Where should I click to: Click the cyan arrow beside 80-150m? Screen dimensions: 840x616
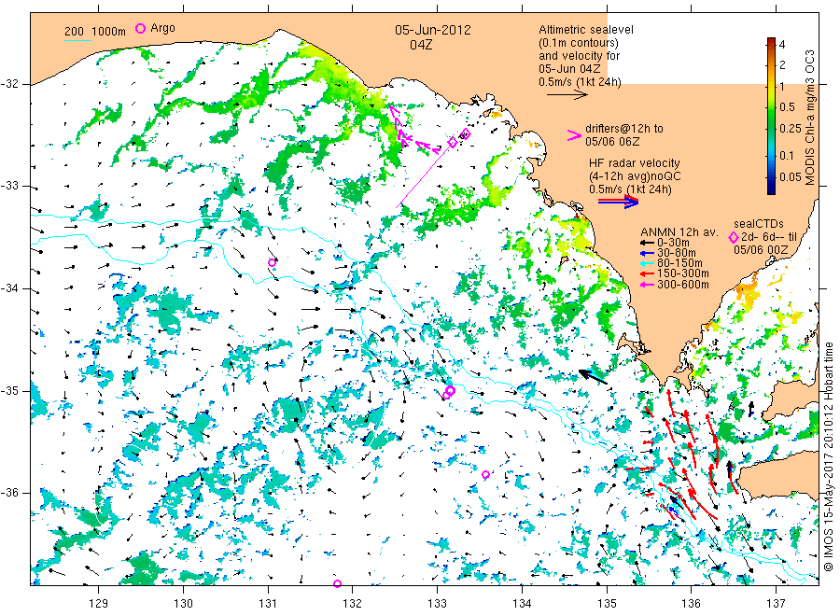647,263
